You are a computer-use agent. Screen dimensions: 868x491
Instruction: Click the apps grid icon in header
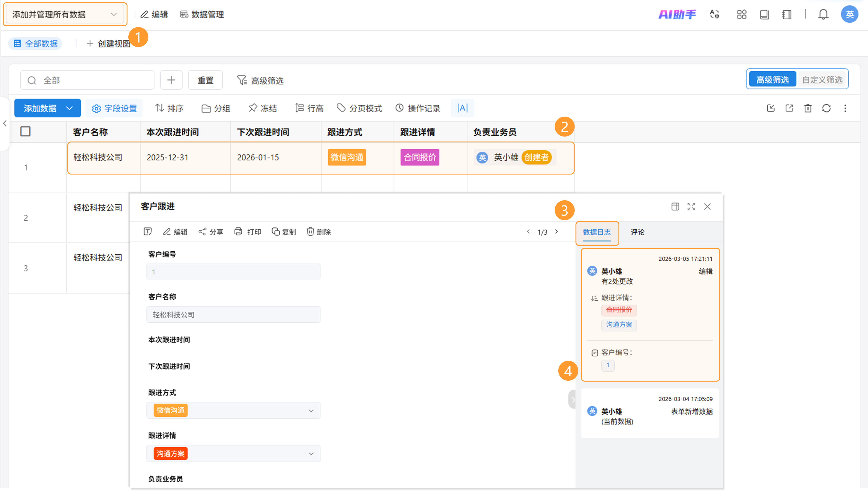pos(742,14)
